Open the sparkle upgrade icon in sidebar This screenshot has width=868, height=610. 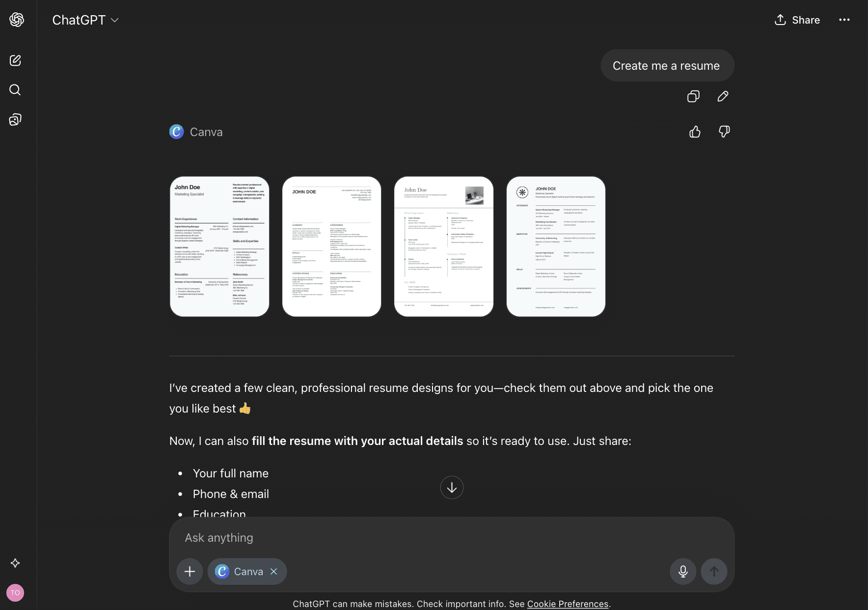coord(15,563)
